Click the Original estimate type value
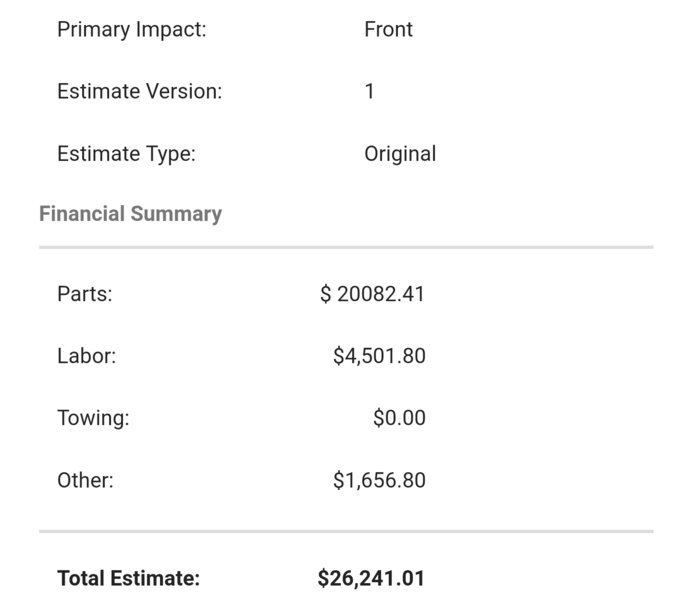This screenshot has height=599, width=692. tap(400, 154)
